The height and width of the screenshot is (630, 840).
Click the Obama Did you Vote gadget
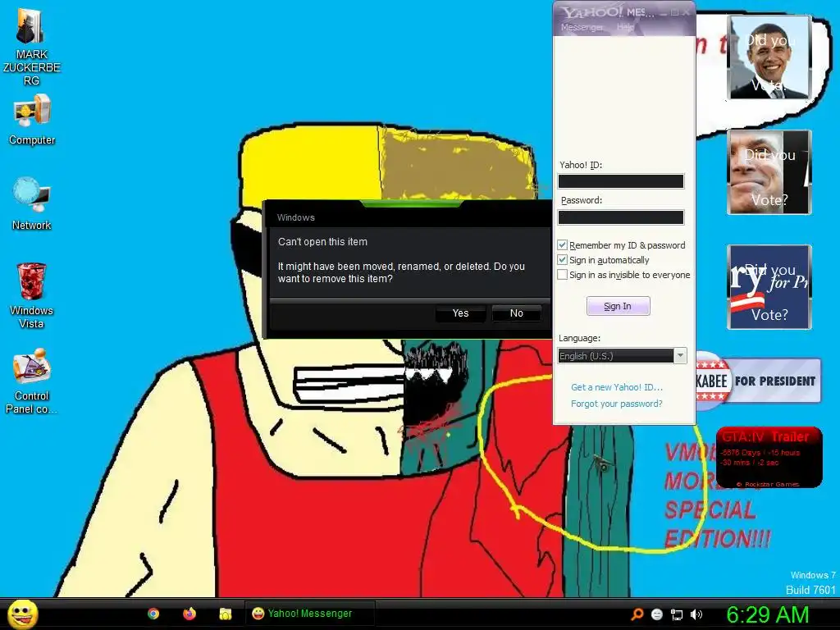[x=769, y=57]
